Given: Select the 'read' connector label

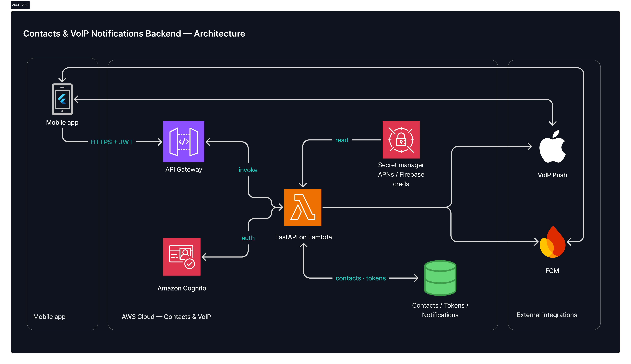Looking at the screenshot, I should click(x=341, y=140).
